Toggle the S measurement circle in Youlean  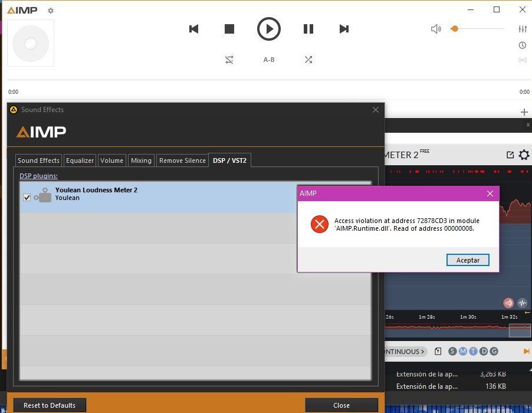pyautogui.click(x=452, y=351)
